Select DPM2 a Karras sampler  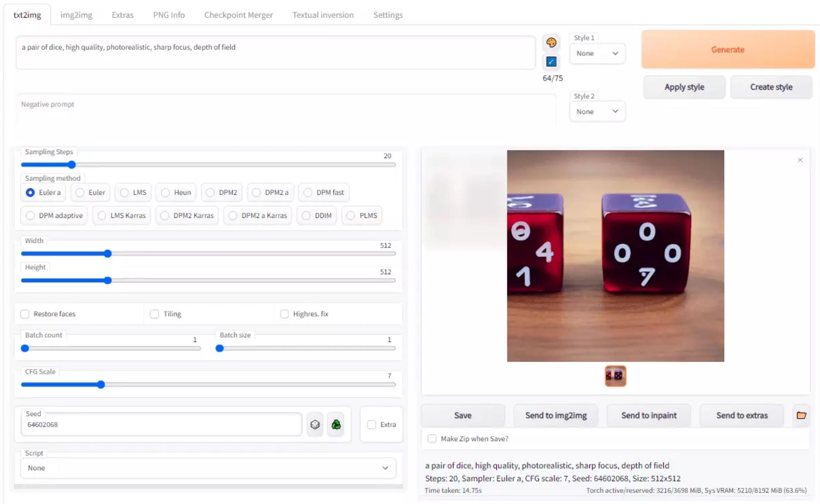pyautogui.click(x=258, y=215)
